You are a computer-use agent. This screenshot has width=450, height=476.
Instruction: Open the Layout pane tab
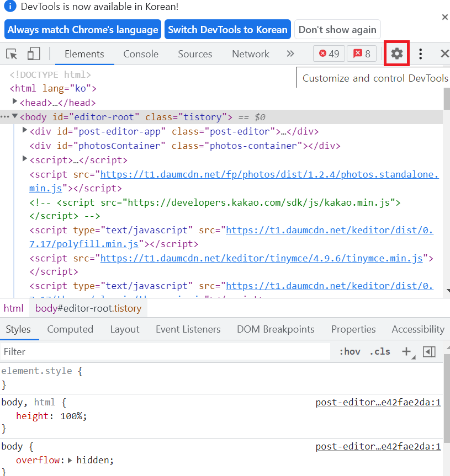[x=125, y=329]
